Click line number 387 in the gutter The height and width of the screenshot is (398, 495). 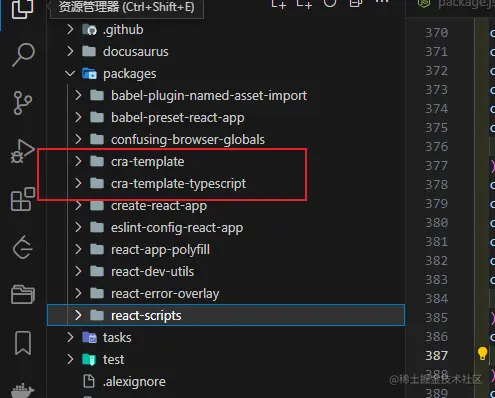coord(437,356)
